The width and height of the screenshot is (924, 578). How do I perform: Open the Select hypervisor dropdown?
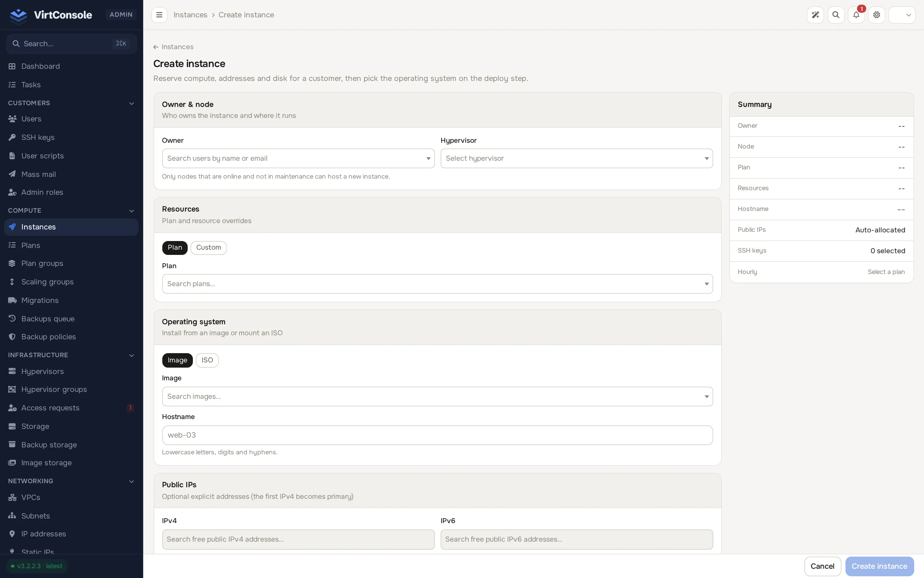pyautogui.click(x=577, y=158)
